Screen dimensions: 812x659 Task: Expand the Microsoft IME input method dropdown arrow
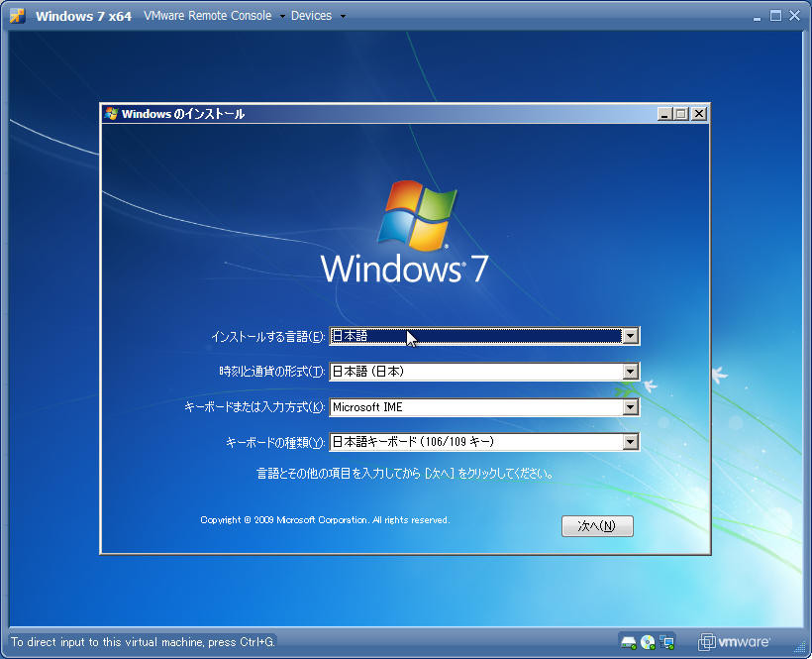[630, 407]
